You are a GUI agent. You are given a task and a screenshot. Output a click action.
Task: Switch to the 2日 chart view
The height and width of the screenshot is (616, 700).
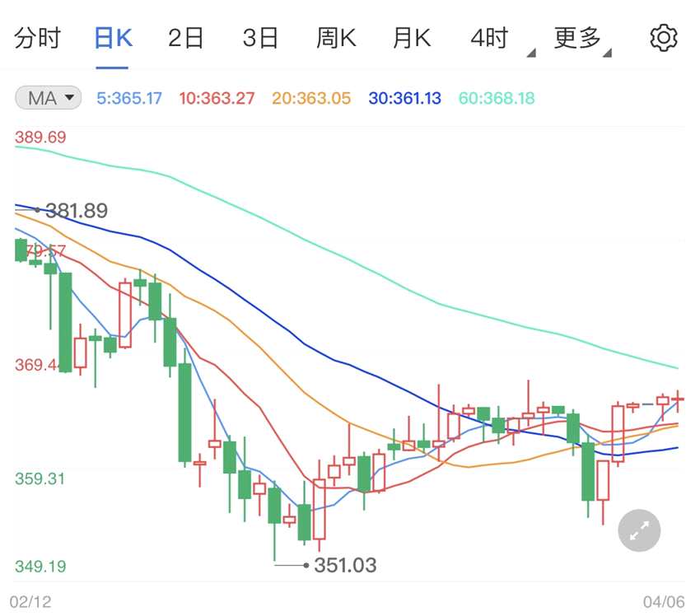pos(186,38)
